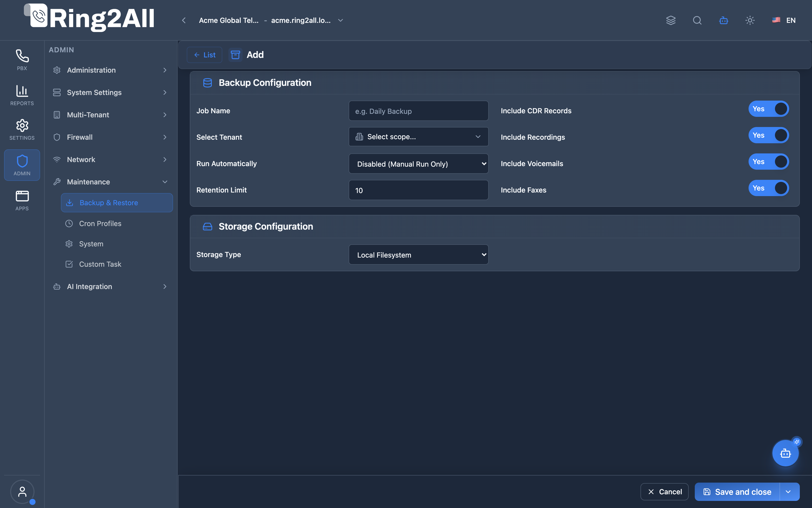The image size is (812, 508).
Task: Open the user profile avatar
Action: tap(22, 491)
